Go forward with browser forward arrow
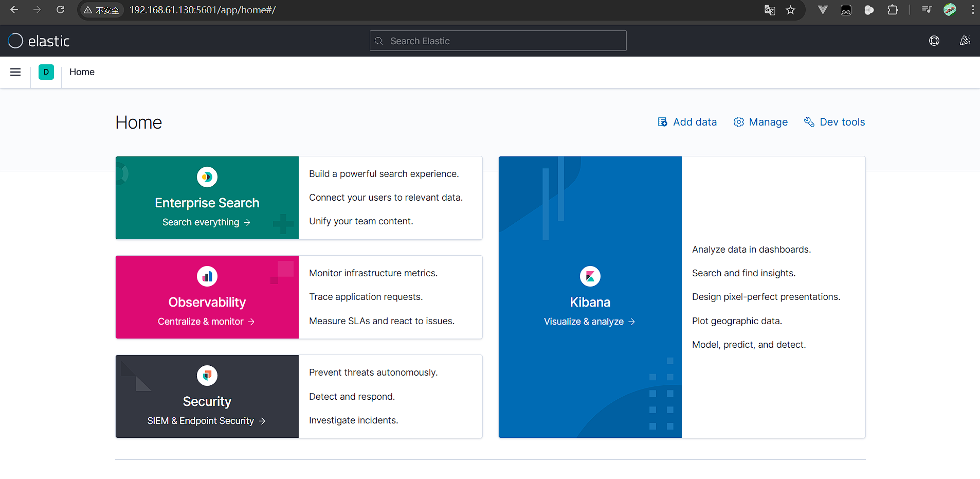 click(x=37, y=10)
